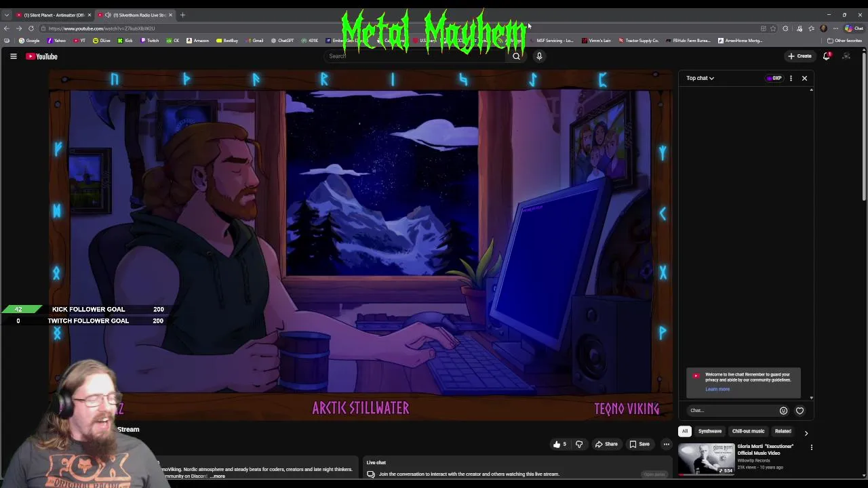
Task: Expand the Top chat mode dropdown
Action: pos(700,78)
